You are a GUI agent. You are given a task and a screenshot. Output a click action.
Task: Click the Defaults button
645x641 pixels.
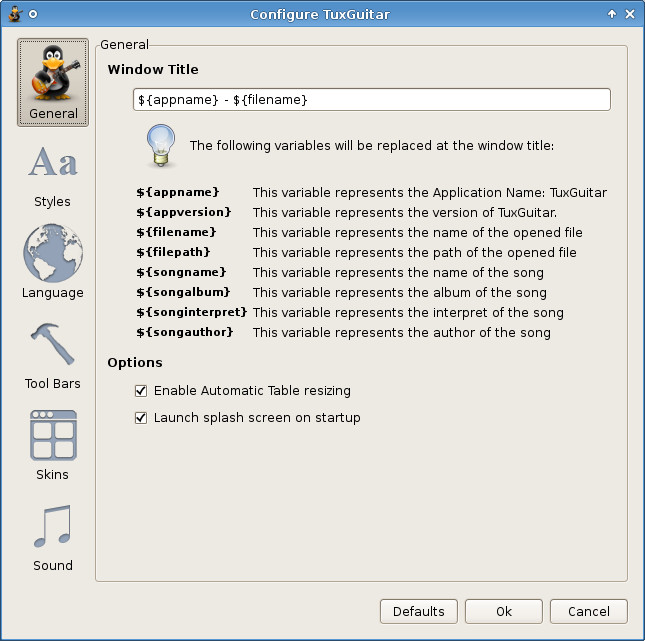[x=418, y=611]
